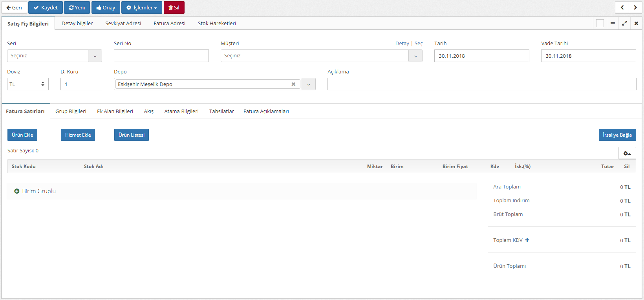Open the Seri dropdown
The width and height of the screenshot is (644, 300).
95,56
